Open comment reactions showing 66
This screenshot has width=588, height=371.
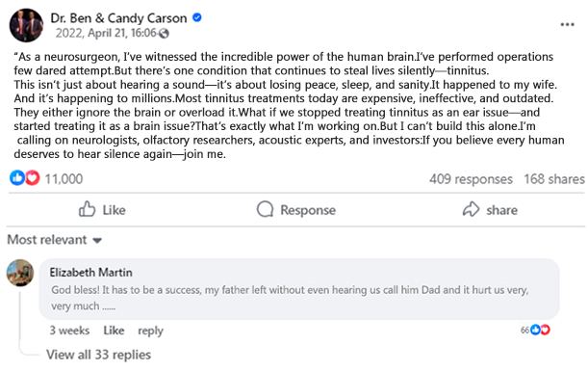pyautogui.click(x=535, y=330)
